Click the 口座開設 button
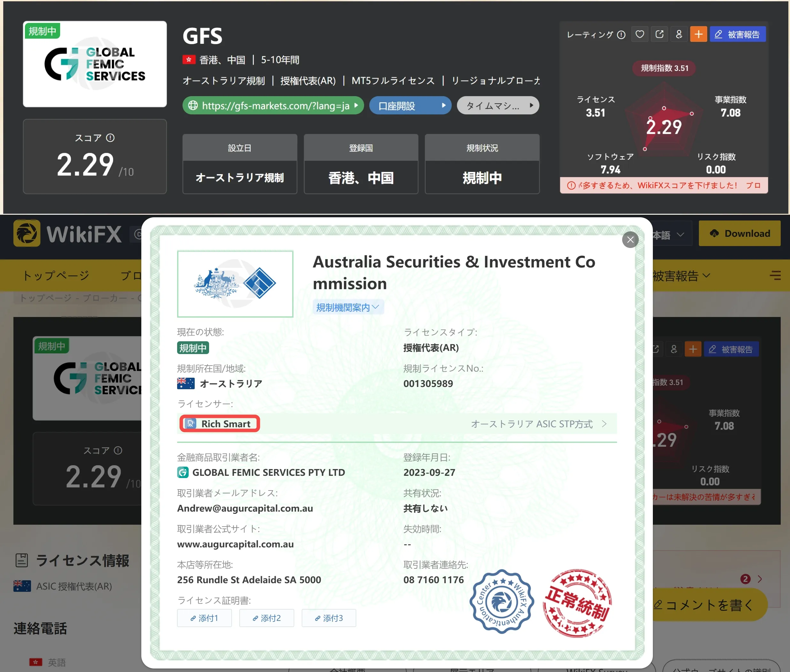 [410, 105]
